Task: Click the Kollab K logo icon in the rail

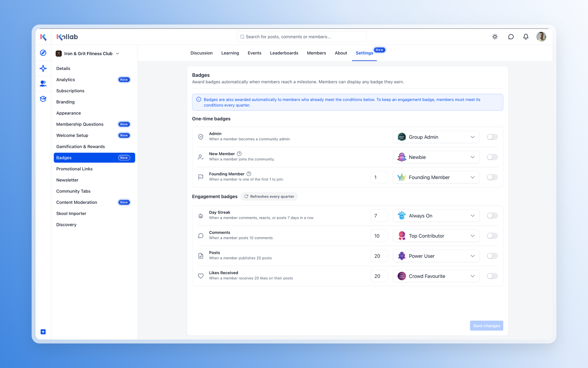Action: click(x=43, y=37)
